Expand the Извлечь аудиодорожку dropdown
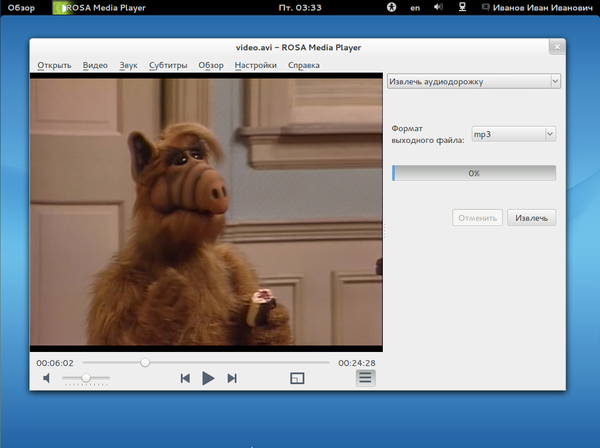The width and height of the screenshot is (600, 448). click(x=474, y=81)
